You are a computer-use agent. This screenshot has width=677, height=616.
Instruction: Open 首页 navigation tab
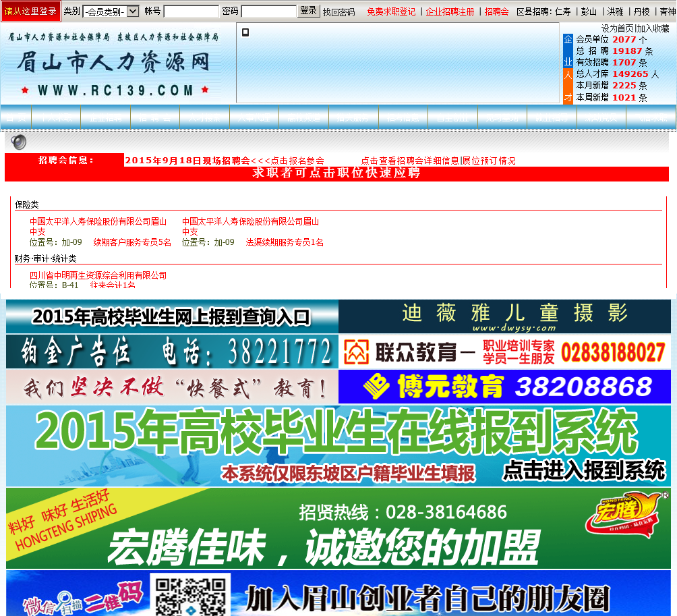[16, 117]
